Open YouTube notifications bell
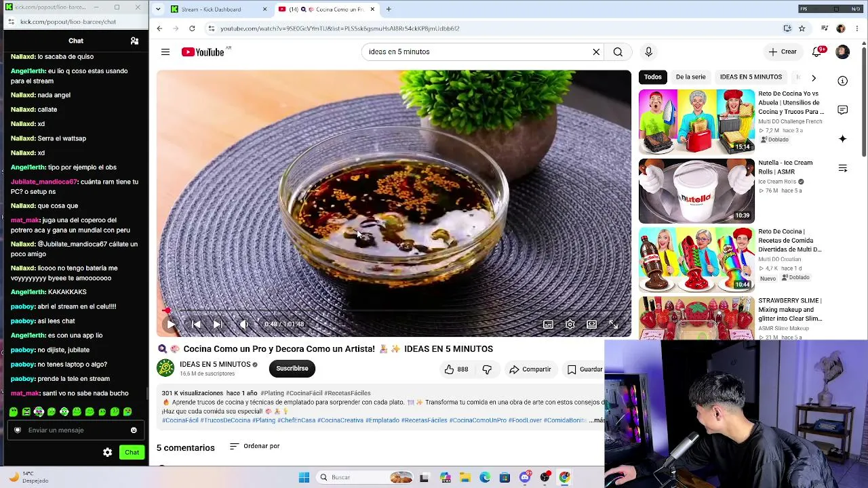The image size is (868, 488). 818,52
